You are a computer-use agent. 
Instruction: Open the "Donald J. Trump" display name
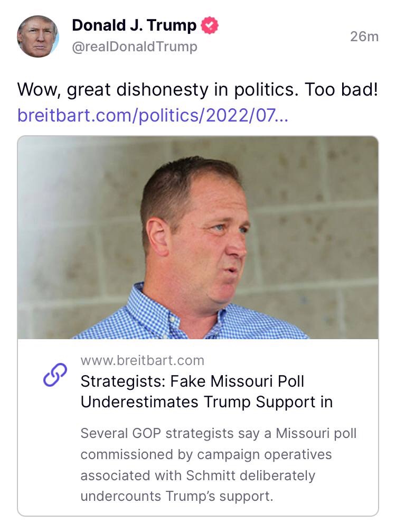click(134, 25)
